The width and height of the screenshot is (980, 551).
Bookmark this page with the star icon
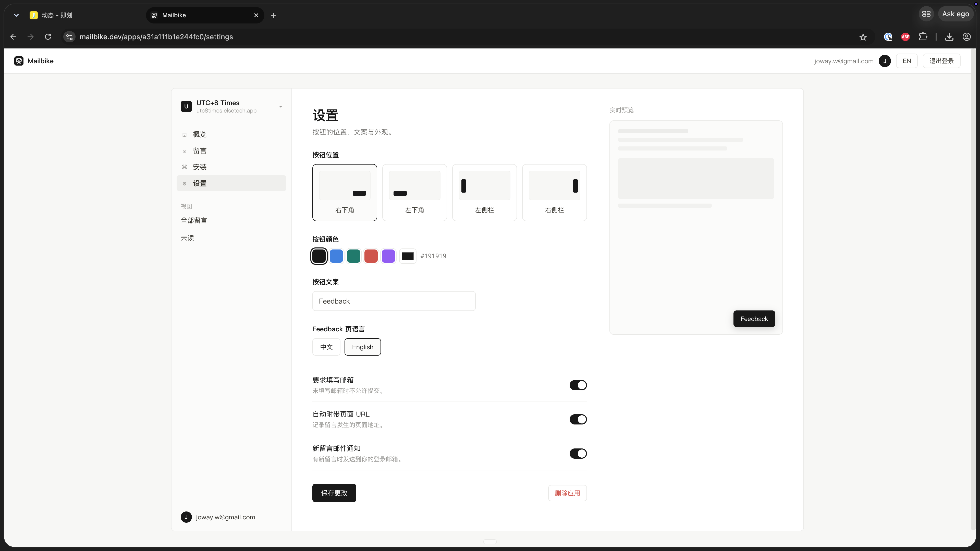(x=863, y=37)
